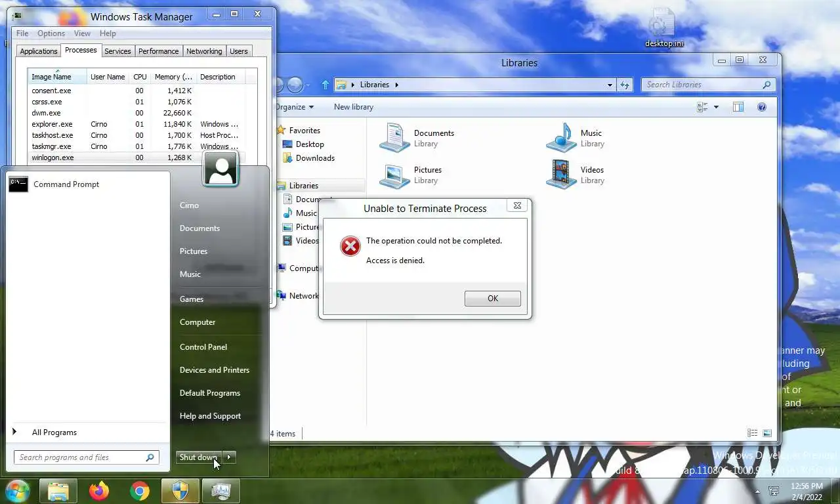Open the view options dropdown arrow
This screenshot has height=504, width=840.
coord(716,107)
